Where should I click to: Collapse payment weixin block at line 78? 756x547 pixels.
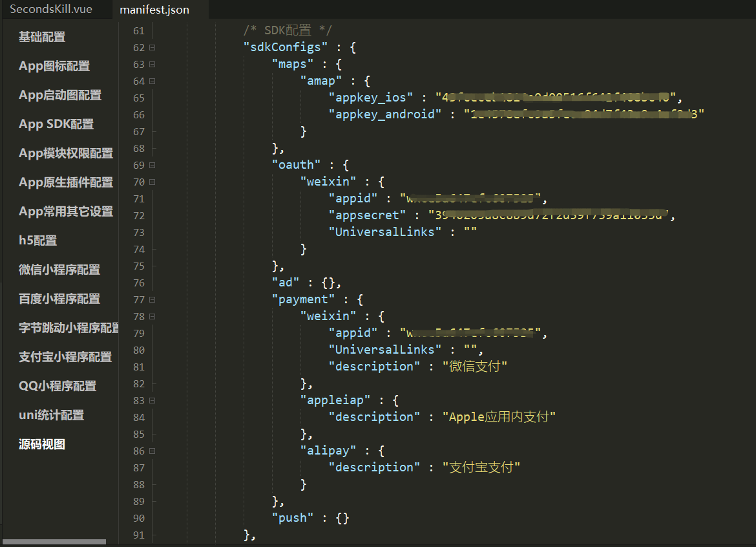[x=152, y=316]
